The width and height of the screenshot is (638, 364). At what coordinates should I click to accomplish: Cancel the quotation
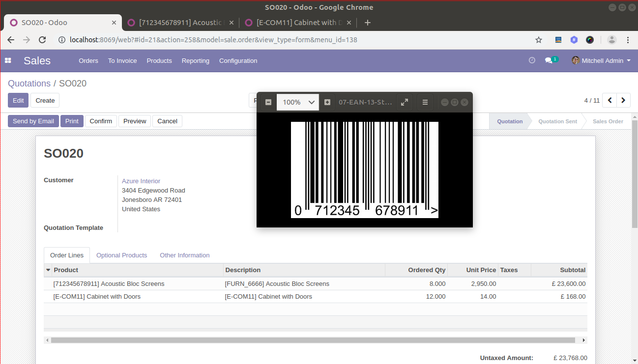tap(167, 121)
